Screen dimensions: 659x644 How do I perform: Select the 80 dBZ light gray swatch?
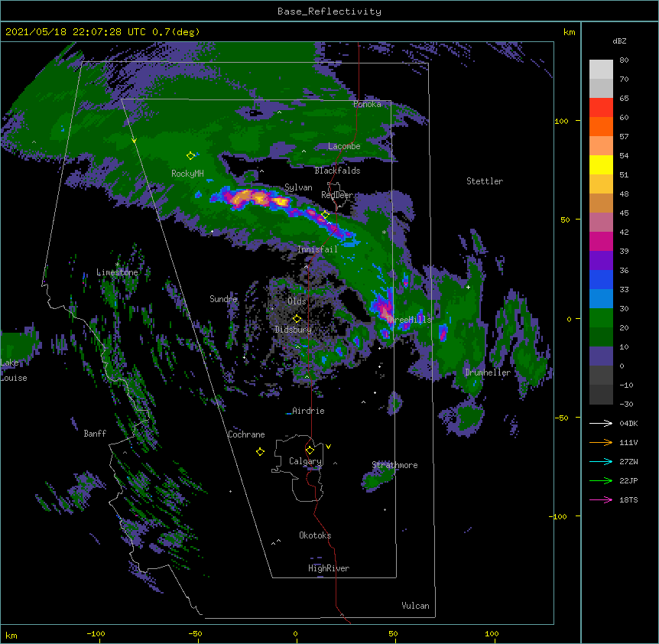[x=601, y=69]
